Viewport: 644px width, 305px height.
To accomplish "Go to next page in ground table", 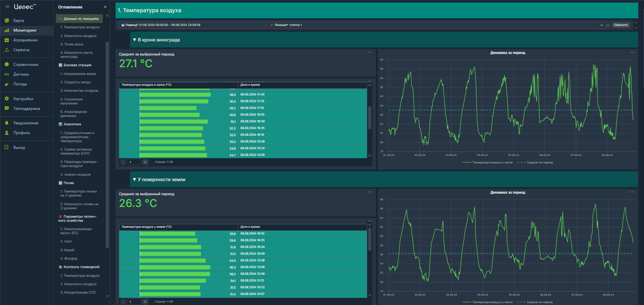I will (145, 302).
